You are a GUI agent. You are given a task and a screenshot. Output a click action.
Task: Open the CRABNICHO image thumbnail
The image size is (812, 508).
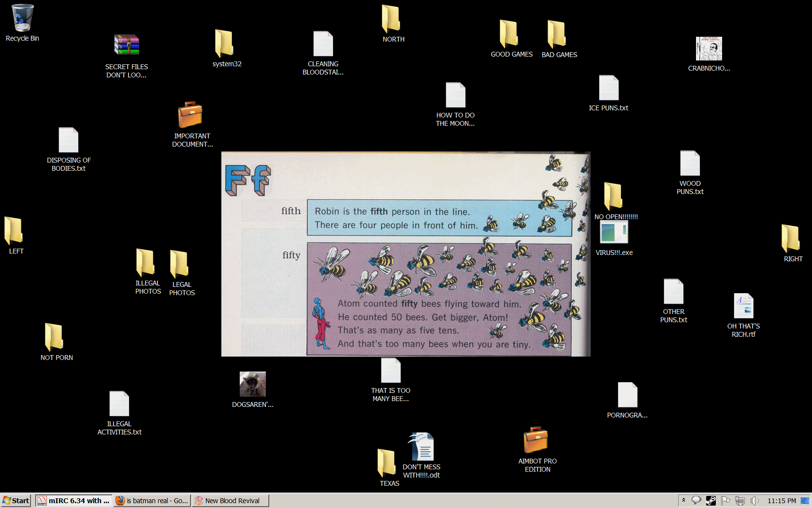click(709, 49)
